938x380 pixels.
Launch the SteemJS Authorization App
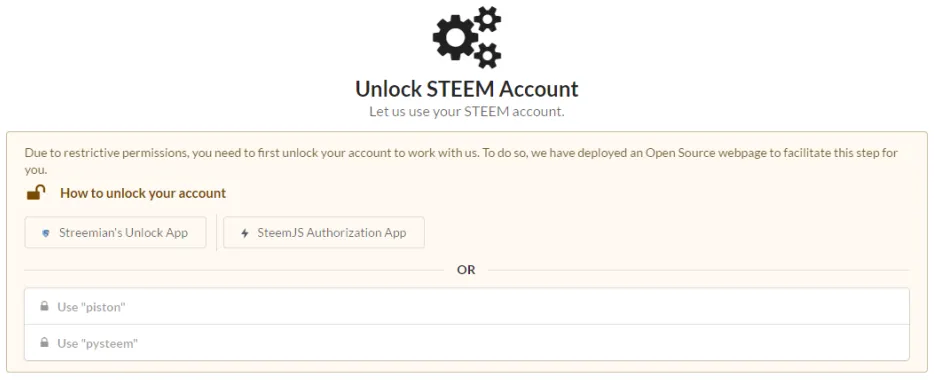click(x=324, y=233)
